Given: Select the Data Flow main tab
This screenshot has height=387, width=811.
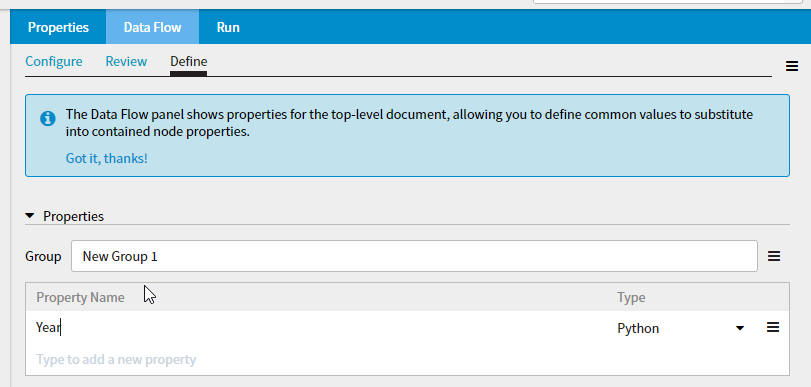Looking at the screenshot, I should pos(153,27).
